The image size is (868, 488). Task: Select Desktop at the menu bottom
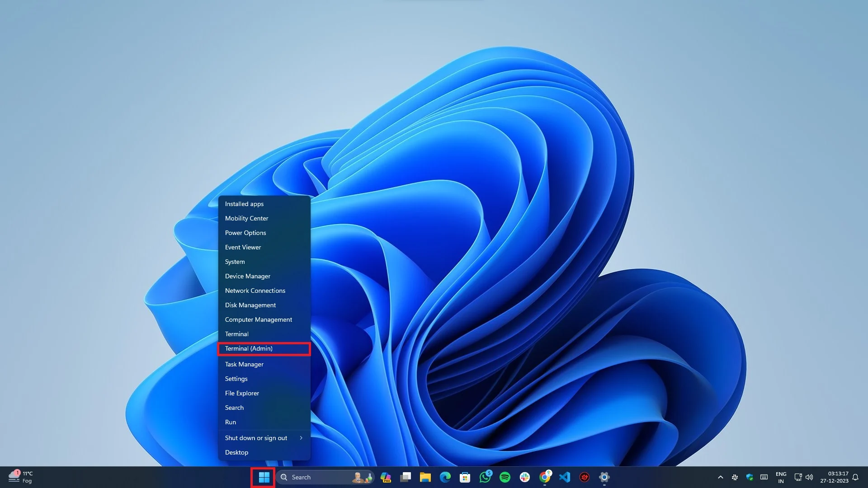(x=264, y=452)
